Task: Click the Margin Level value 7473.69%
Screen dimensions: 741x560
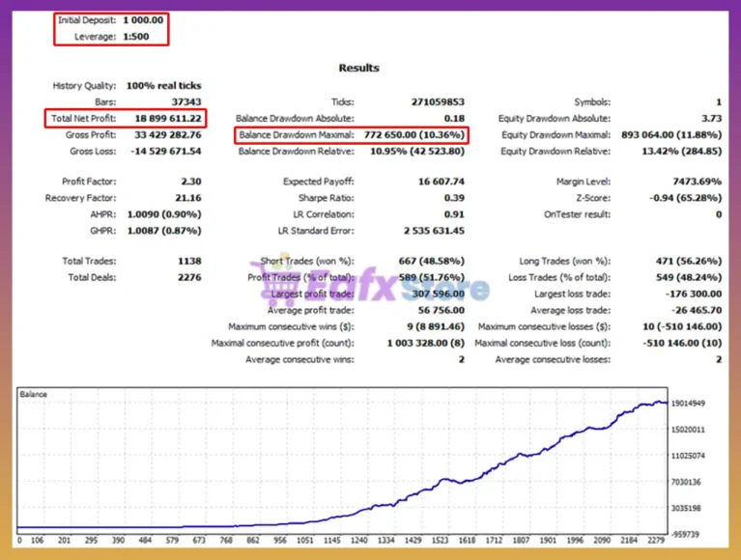Action: [698, 182]
